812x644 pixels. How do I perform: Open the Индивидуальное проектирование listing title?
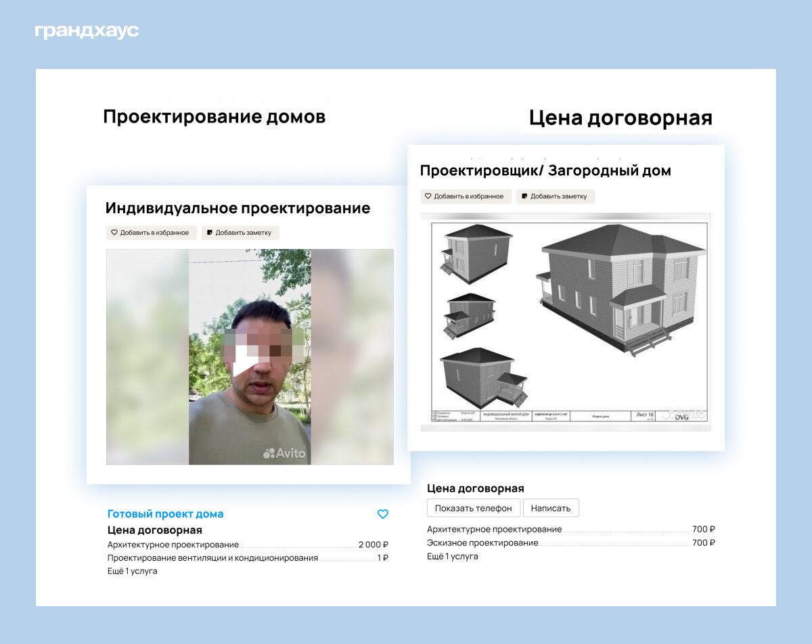[x=238, y=208]
